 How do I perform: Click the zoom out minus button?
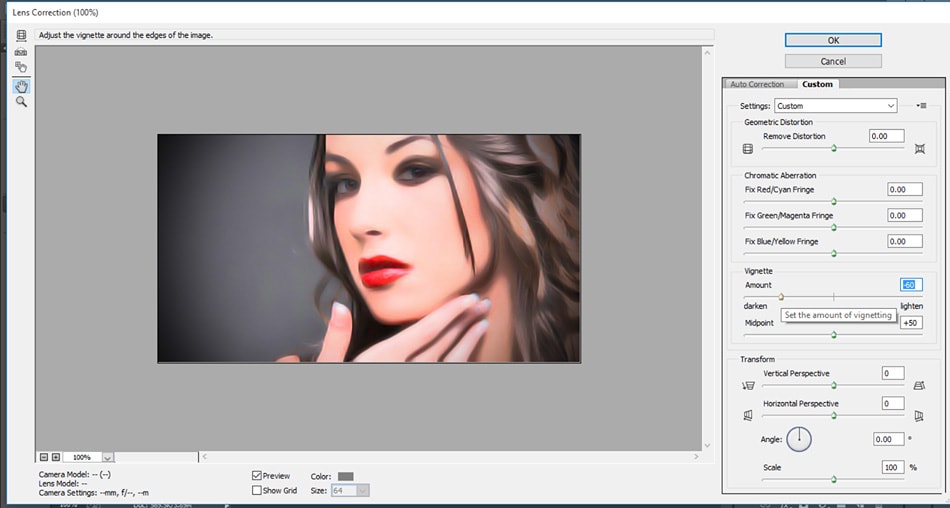43,457
